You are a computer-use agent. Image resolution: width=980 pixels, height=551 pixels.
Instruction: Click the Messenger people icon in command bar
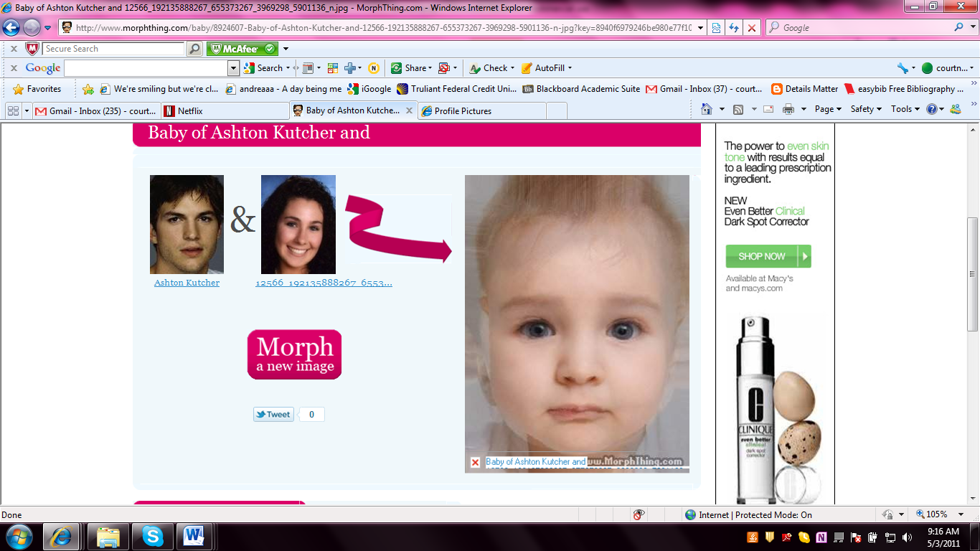coord(955,109)
